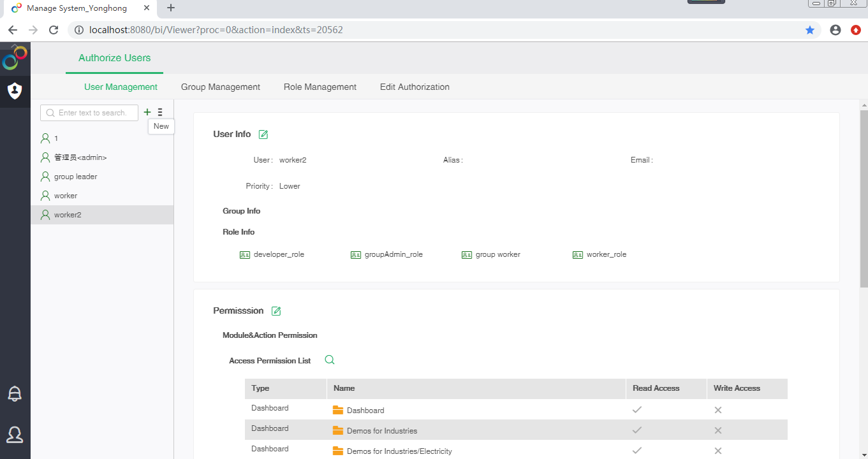Screen dimensions: 868x459
Task: Click the developer_role role icon
Action: [245, 255]
